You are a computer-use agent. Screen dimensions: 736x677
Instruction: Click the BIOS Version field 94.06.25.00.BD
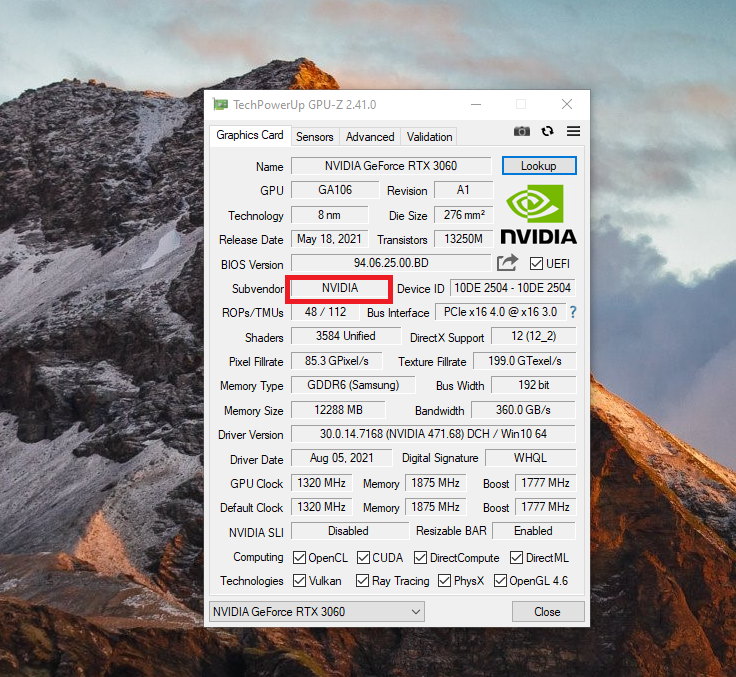[x=391, y=263]
